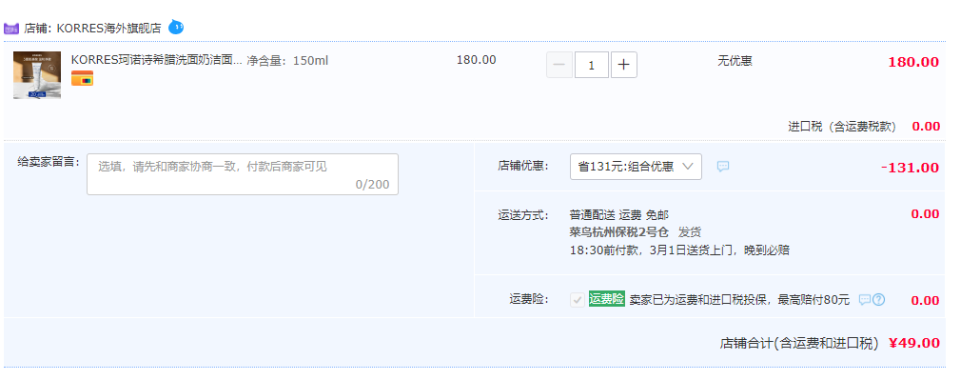Open Wangwang chat with KORRES store
This screenshot has height=380, width=980.
176,28
